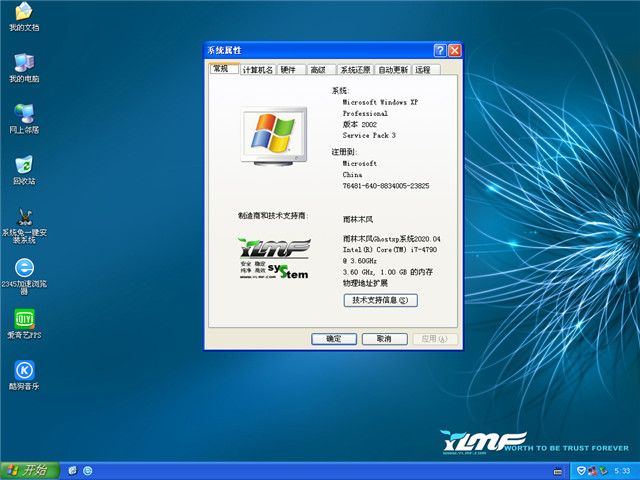Cancel with the 取消 button
The image size is (640, 480).
coord(384,339)
